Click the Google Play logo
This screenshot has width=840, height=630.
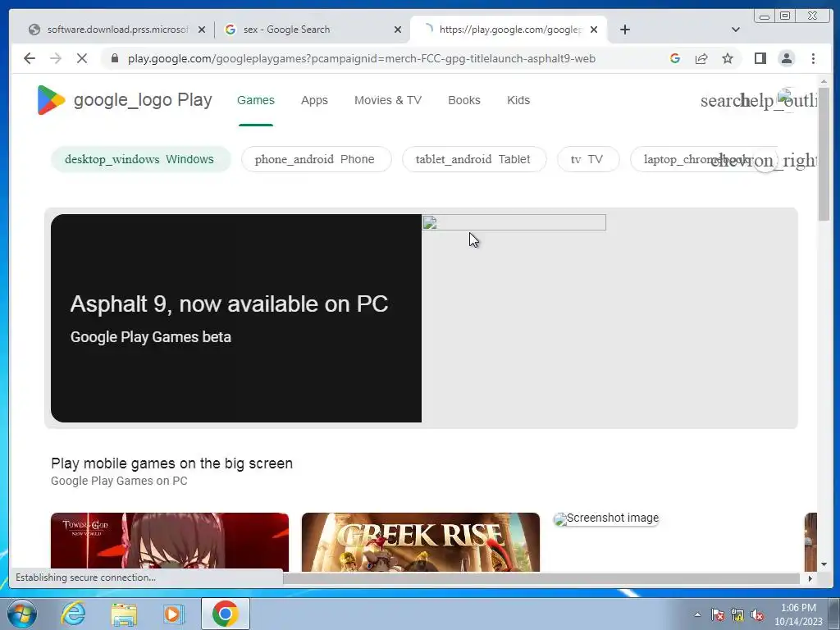click(x=125, y=100)
